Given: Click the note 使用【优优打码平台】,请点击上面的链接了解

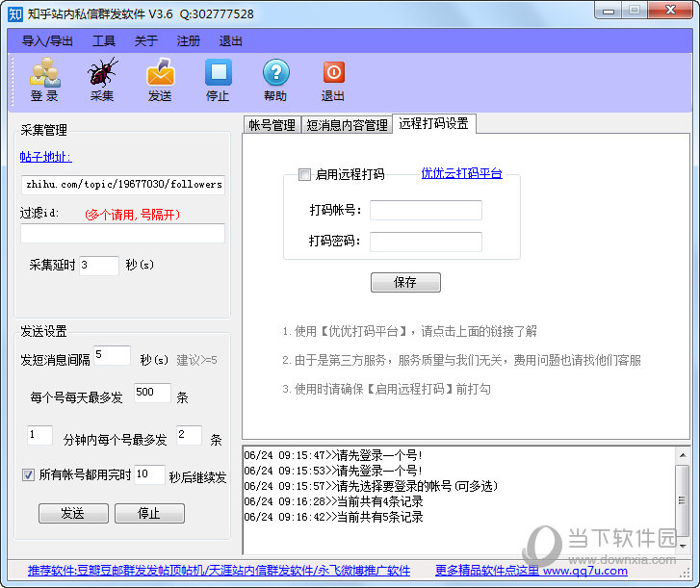Looking at the screenshot, I should tap(409, 331).
